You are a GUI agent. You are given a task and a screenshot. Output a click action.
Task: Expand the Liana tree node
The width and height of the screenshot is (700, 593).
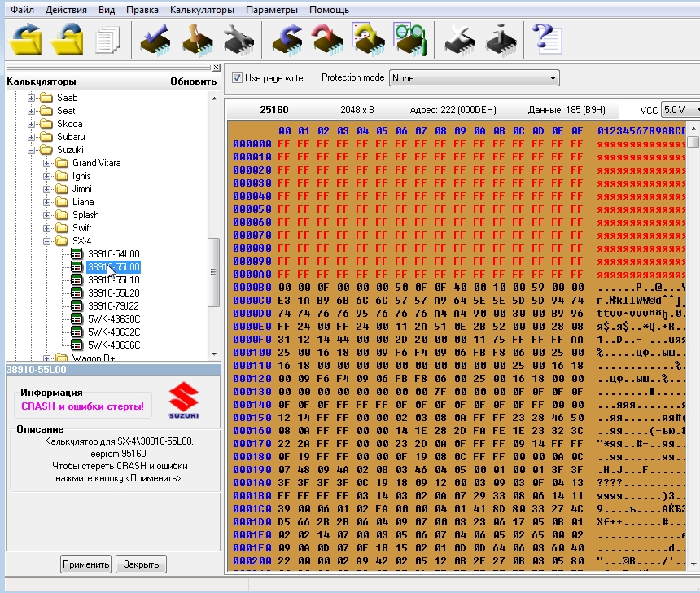coord(46,202)
